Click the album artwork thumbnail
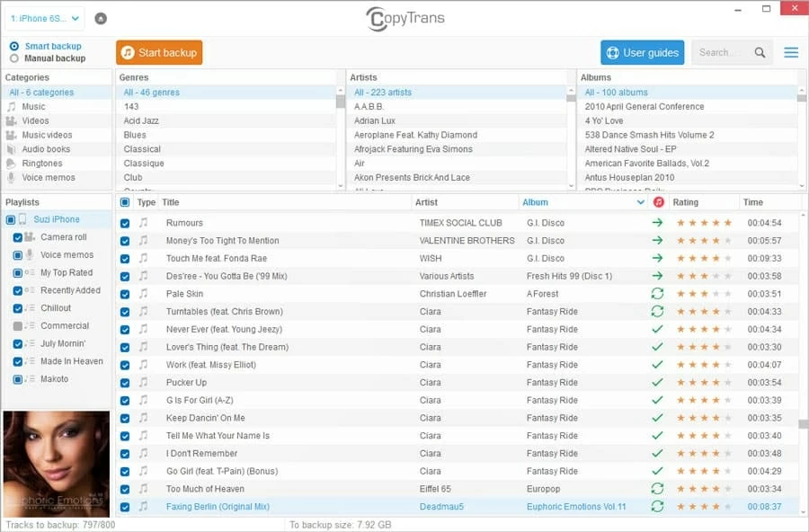 click(x=56, y=463)
